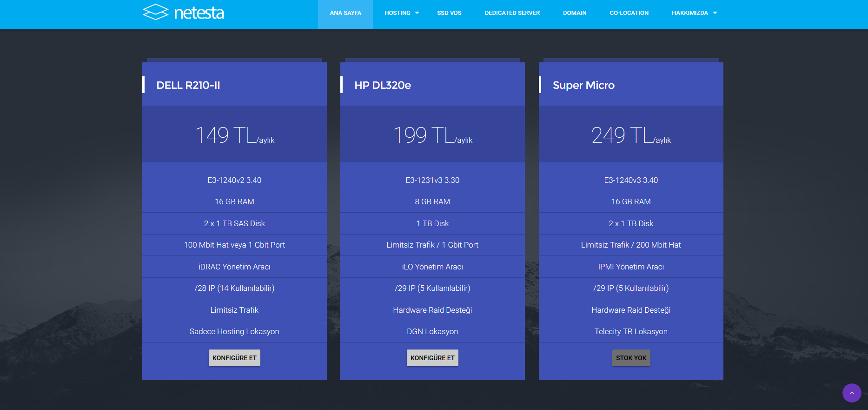Click /29 IP row in HP DL320e card
The height and width of the screenshot is (410, 868).
[x=432, y=288]
